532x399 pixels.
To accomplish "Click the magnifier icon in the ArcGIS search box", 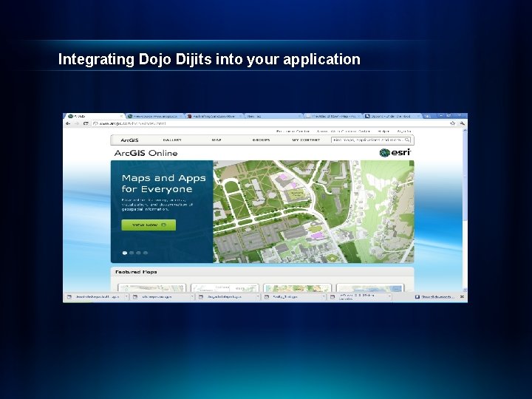I will pos(407,140).
